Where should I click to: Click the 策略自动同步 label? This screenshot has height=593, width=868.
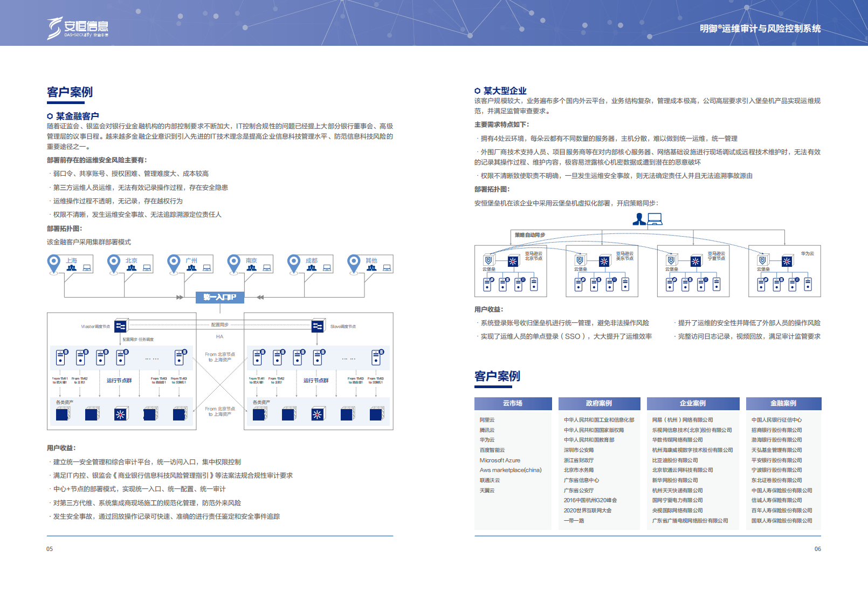point(529,235)
